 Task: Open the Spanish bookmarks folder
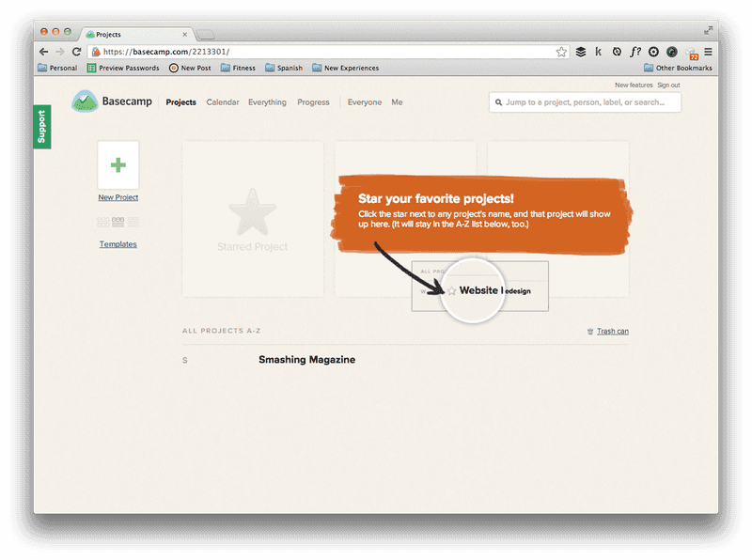point(284,68)
